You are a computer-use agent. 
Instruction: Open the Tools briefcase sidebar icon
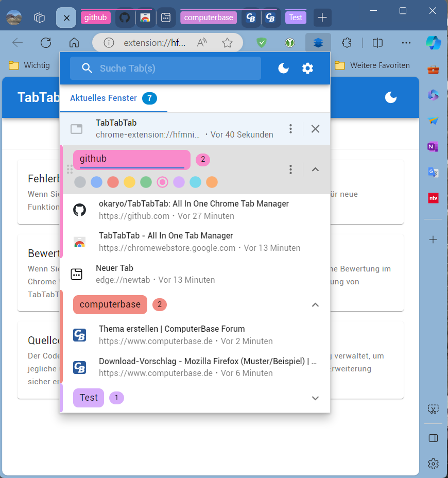[433, 70]
